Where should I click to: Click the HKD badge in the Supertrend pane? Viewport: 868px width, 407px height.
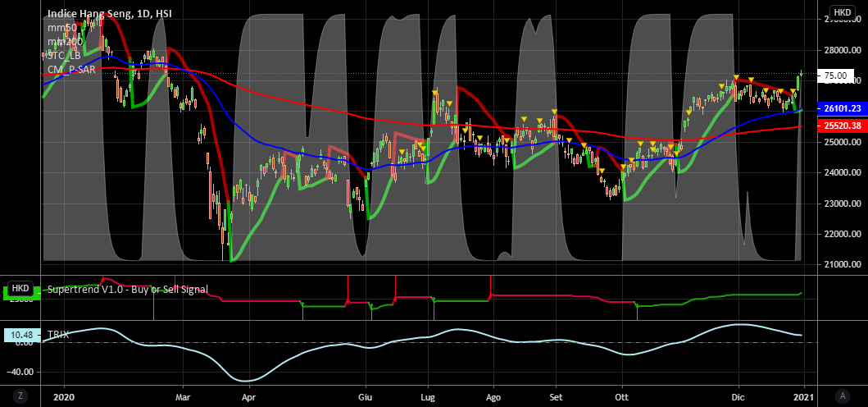[20, 289]
